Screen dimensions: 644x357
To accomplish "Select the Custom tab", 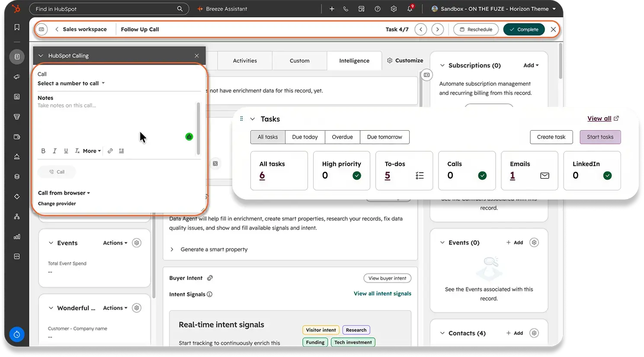I will [300, 61].
